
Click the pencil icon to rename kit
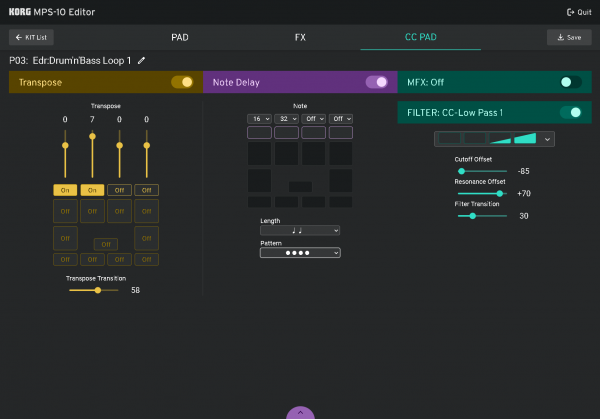coord(142,60)
